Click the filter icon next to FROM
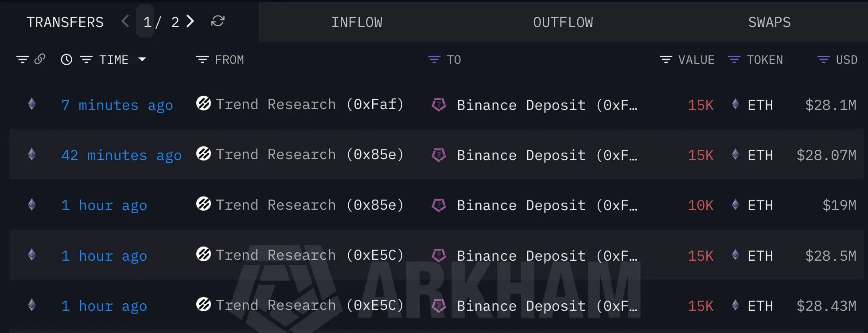This screenshot has height=333, width=868. (x=202, y=59)
